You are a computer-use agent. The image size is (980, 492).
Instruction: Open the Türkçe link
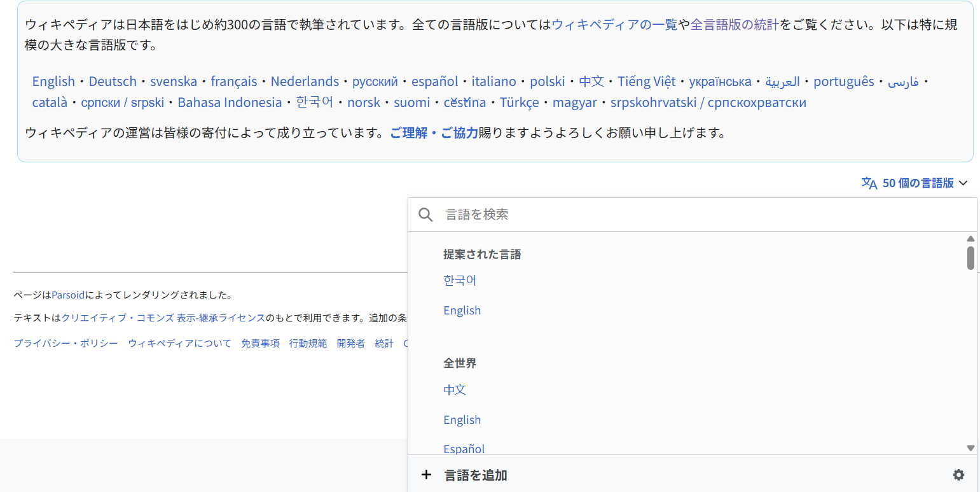pos(519,102)
